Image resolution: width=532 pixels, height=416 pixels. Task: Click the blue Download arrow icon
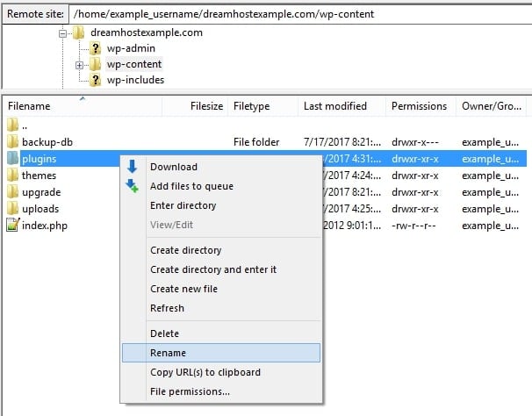coord(132,167)
